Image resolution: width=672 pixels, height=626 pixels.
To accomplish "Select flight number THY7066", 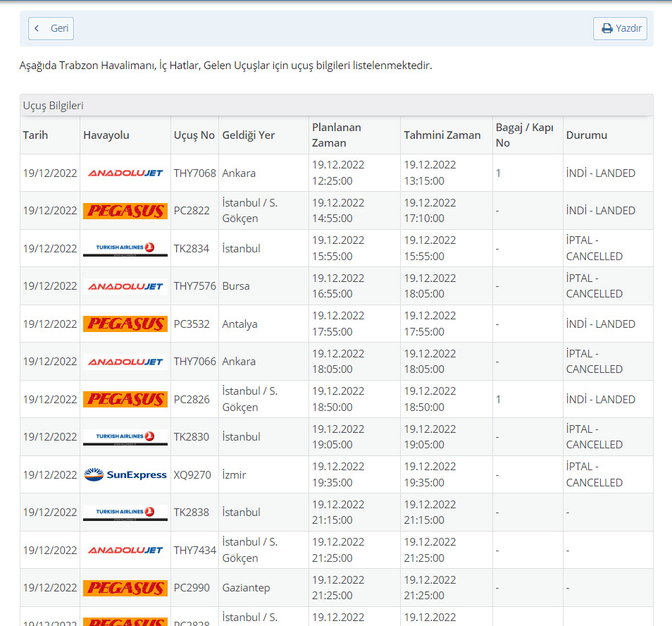I will [x=194, y=362].
